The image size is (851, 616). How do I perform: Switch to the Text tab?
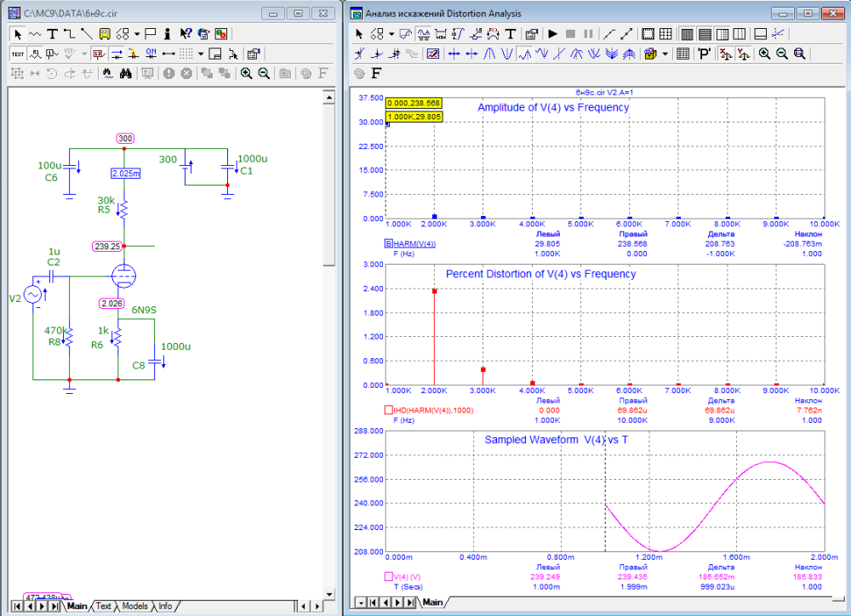(x=103, y=607)
